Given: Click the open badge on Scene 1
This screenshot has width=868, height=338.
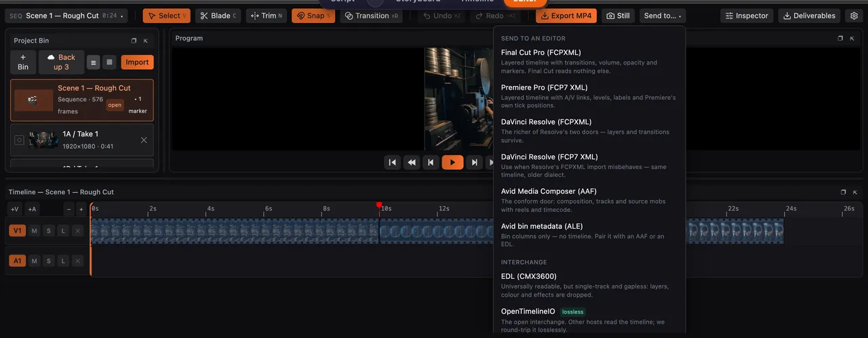Looking at the screenshot, I should (x=115, y=105).
